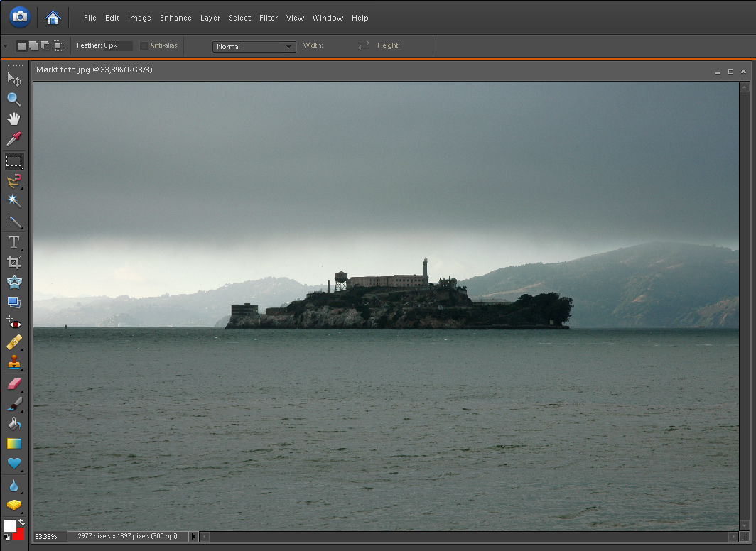
Task: Open the Enhance menu
Action: pos(175,18)
